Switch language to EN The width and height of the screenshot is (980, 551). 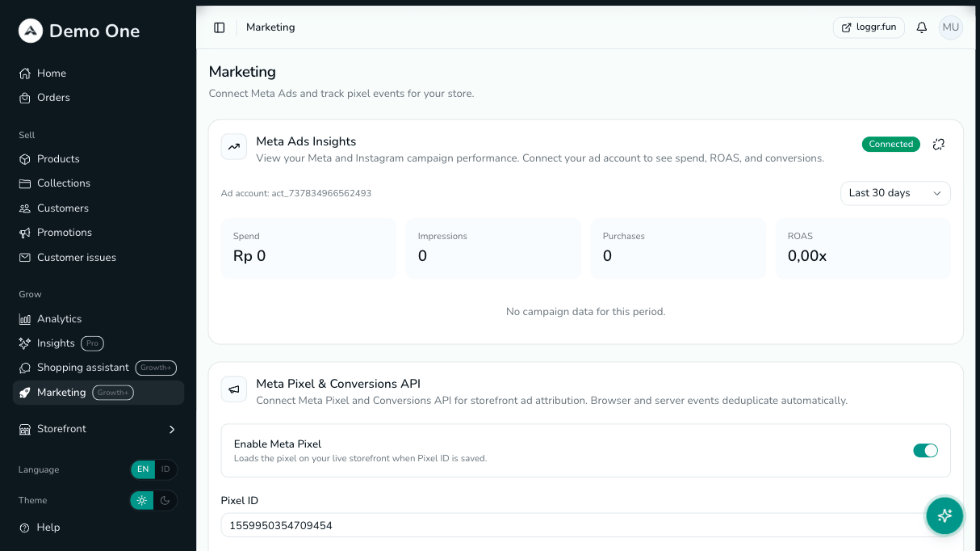[x=143, y=469]
